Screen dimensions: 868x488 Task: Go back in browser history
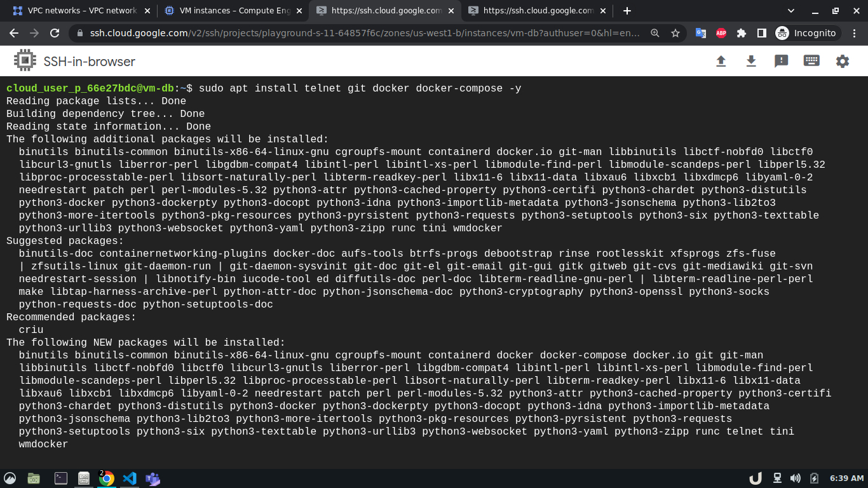(14, 33)
